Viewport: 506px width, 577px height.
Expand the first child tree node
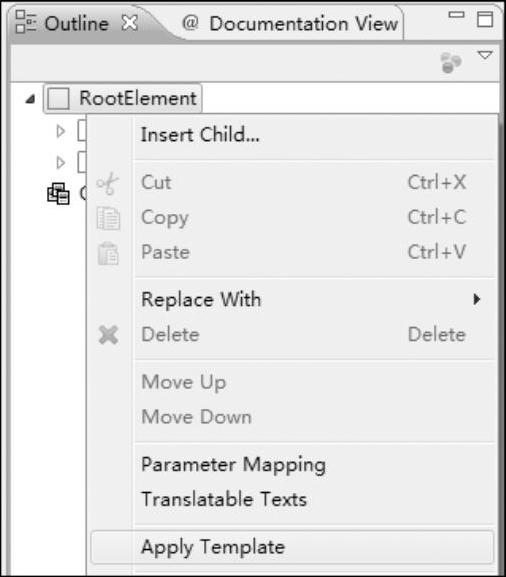point(61,131)
